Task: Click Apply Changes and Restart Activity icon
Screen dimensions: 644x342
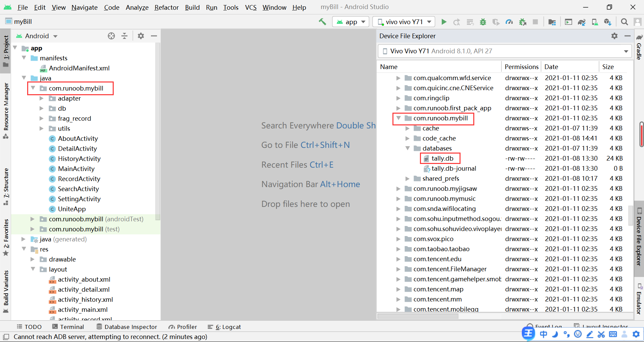Action: (x=457, y=22)
